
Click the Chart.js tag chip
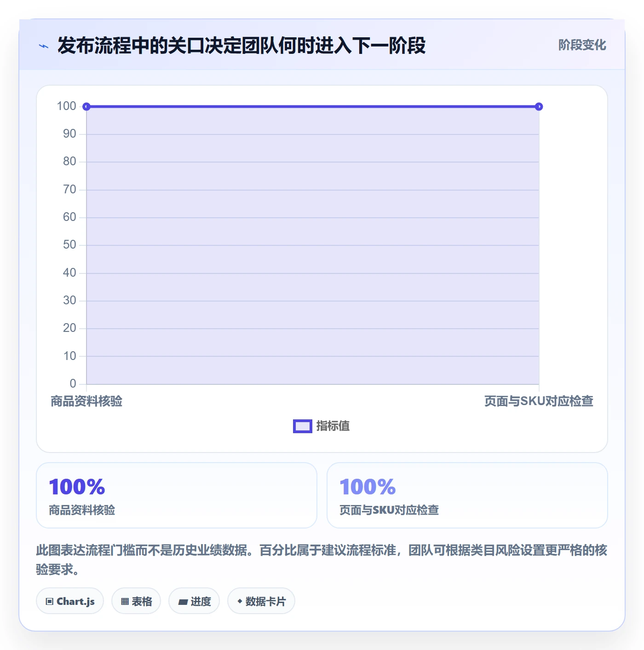click(x=70, y=601)
